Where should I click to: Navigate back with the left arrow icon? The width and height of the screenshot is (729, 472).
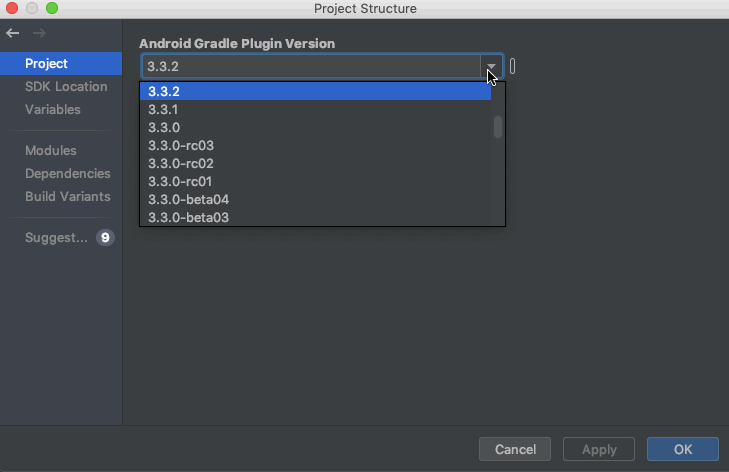point(13,33)
